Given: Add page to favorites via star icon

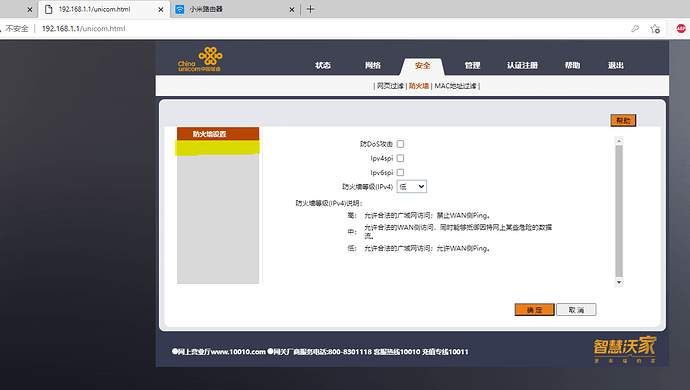Looking at the screenshot, I should (655, 29).
